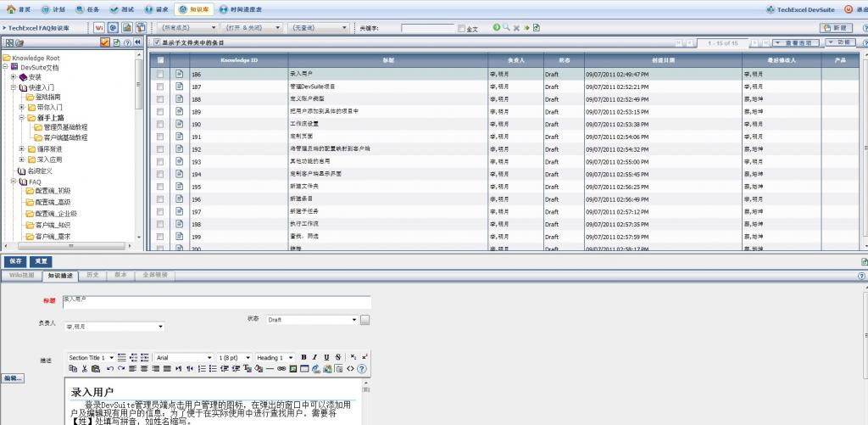The height and width of the screenshot is (425, 868).
Task: Click the gray X clear search icon
Action: coord(516,27)
